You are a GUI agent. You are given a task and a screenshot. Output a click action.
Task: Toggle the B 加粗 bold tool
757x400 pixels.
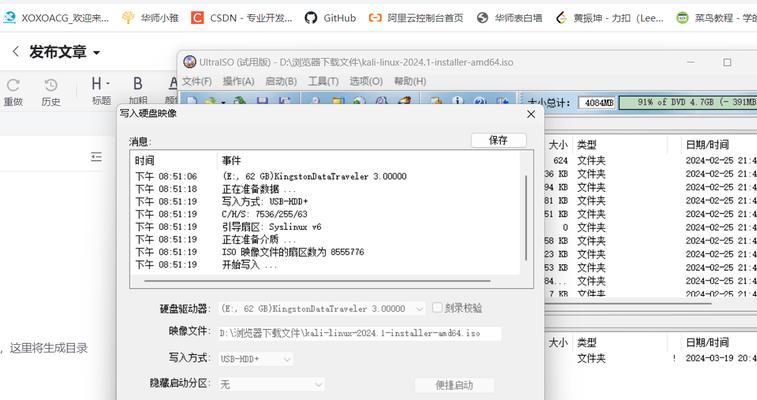pos(138,91)
